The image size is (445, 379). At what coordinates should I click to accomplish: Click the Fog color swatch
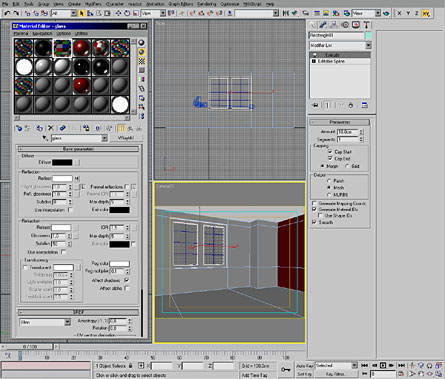click(x=119, y=264)
